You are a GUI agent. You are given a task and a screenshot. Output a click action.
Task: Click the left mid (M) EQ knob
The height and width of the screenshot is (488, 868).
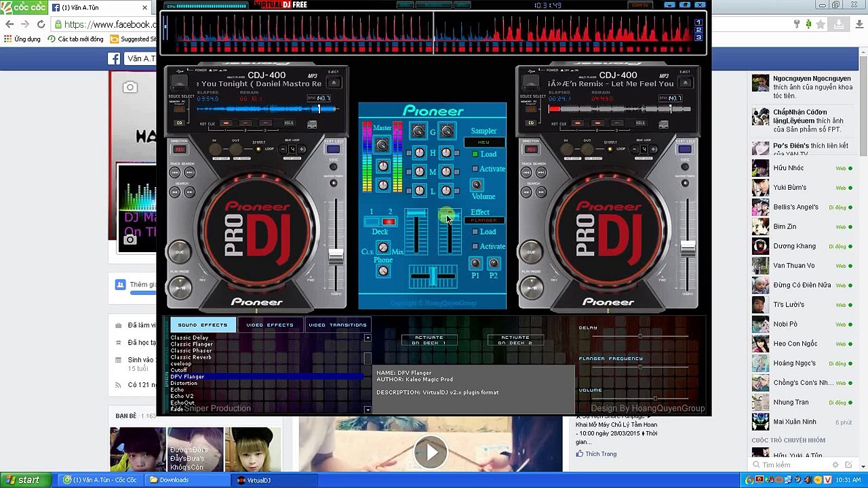pos(419,171)
